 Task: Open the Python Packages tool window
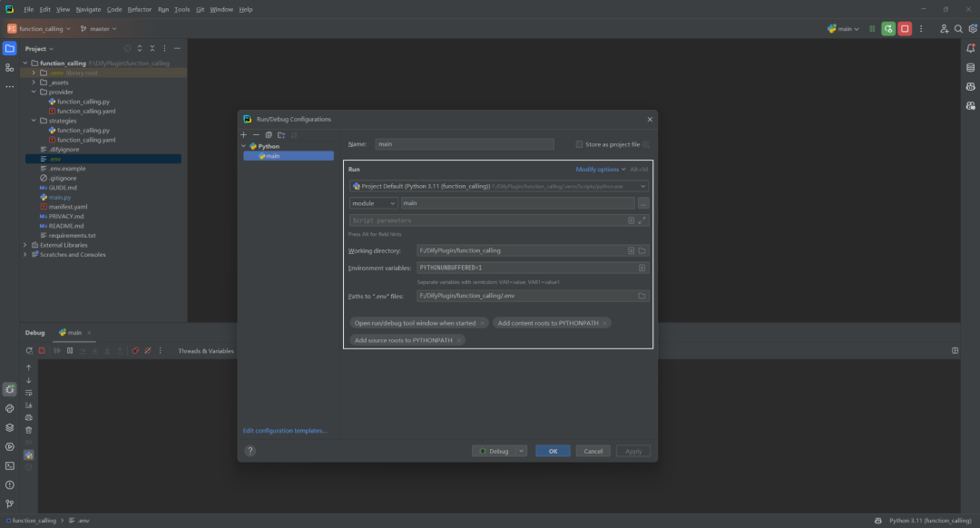[9, 428]
